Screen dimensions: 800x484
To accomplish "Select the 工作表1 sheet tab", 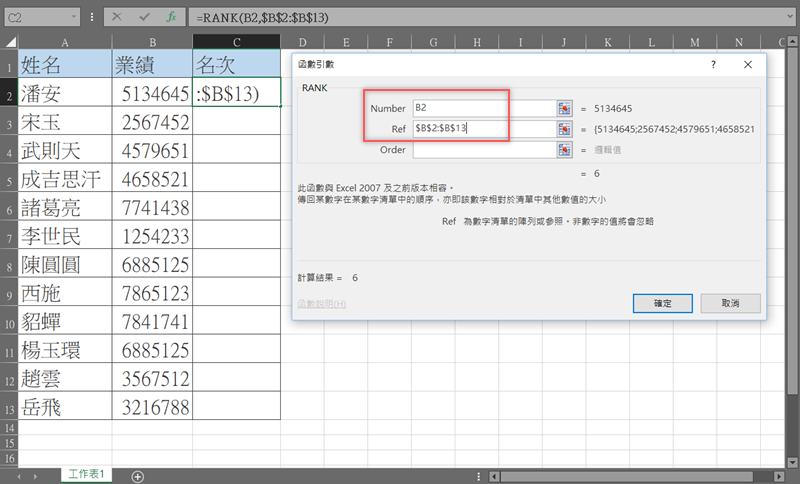I will 88,474.
